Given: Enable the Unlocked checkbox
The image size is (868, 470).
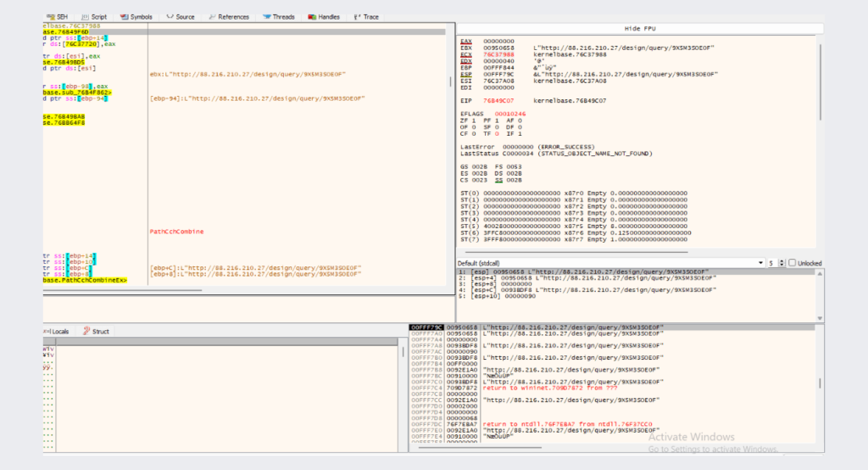Looking at the screenshot, I should 793,263.
